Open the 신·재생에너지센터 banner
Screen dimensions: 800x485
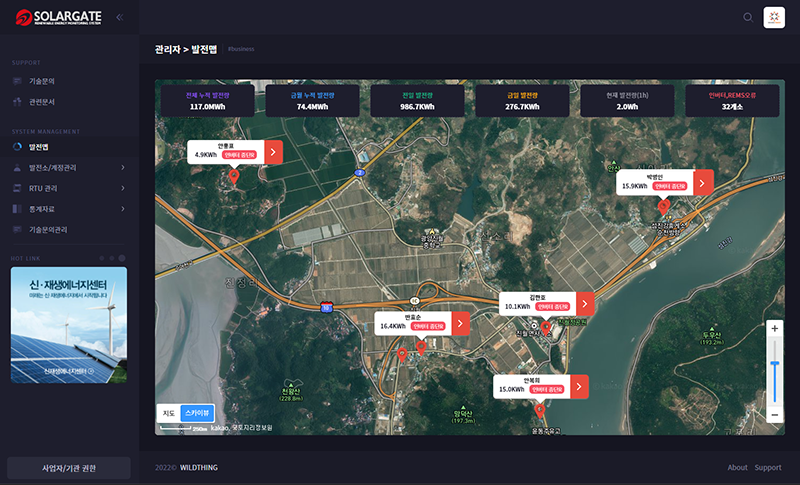pos(68,325)
